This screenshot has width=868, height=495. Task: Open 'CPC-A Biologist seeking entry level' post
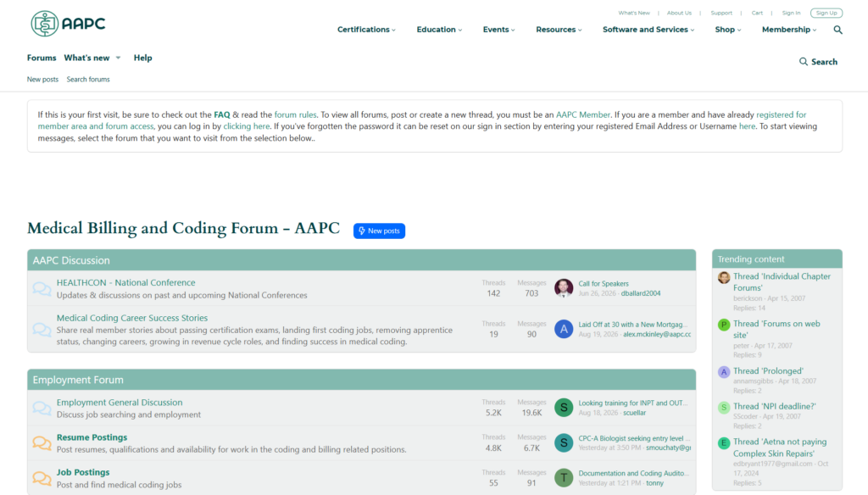634,438
